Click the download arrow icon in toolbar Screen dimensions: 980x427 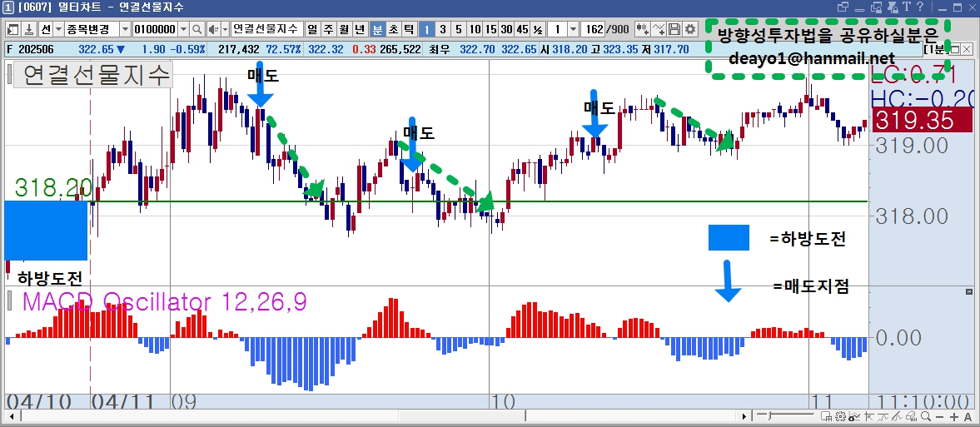[29, 29]
